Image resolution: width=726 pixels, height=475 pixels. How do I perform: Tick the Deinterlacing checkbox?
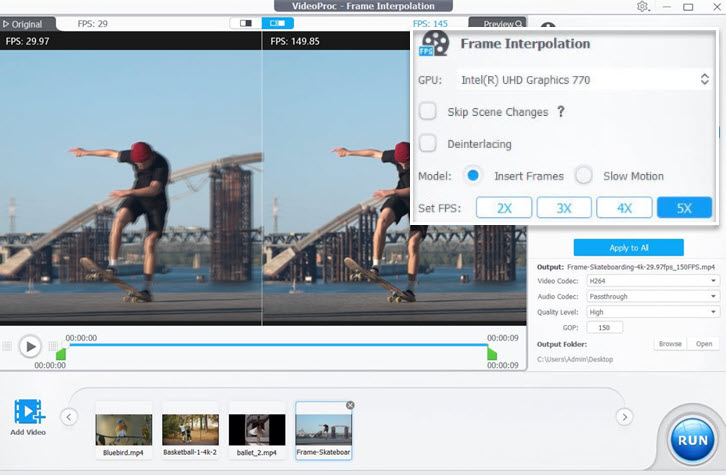pos(428,144)
